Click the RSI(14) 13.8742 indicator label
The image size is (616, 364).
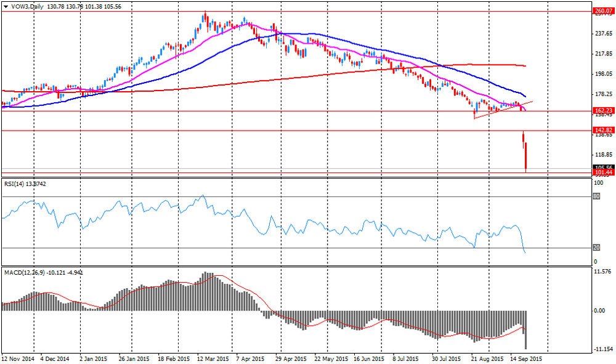click(x=25, y=184)
